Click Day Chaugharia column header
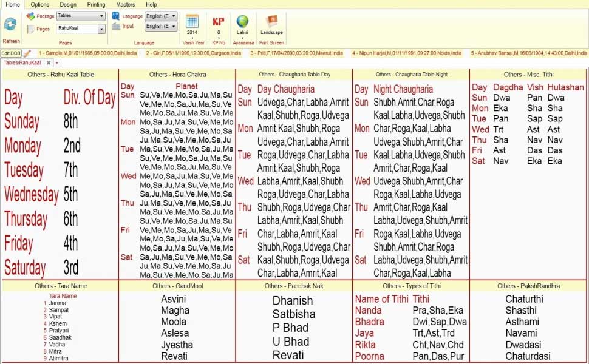The width and height of the screenshot is (589, 364). (x=286, y=89)
